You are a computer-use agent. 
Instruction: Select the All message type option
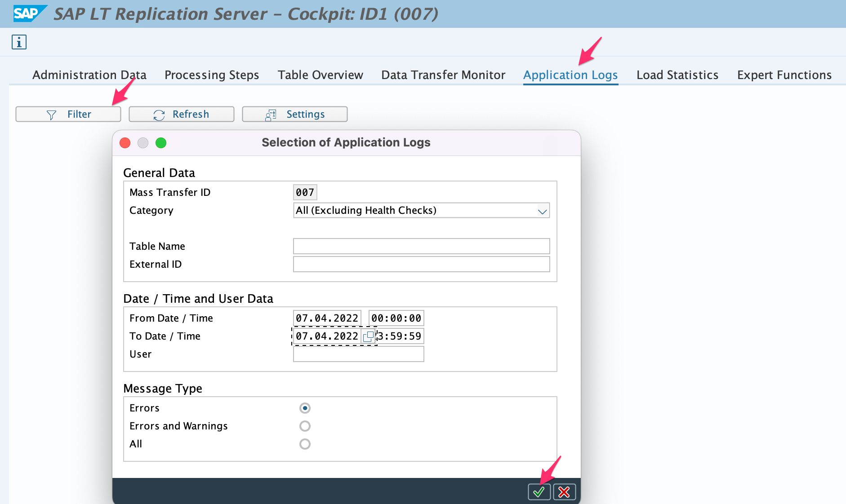coord(305,444)
